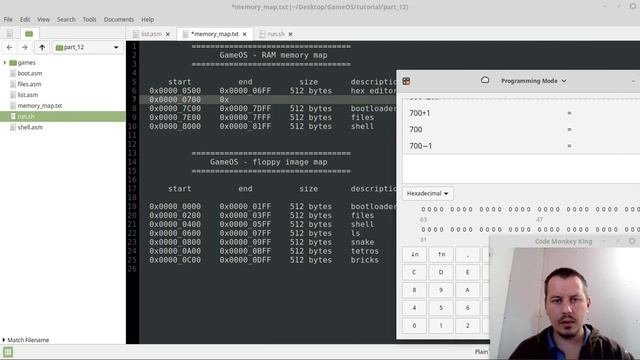Go back in file browser history
640x360 pixels.
[9, 47]
